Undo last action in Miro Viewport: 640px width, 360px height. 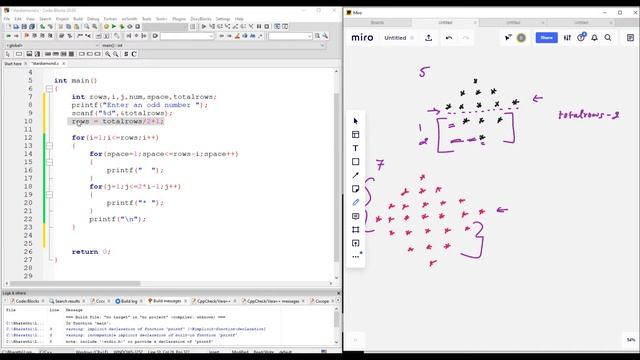click(x=449, y=38)
